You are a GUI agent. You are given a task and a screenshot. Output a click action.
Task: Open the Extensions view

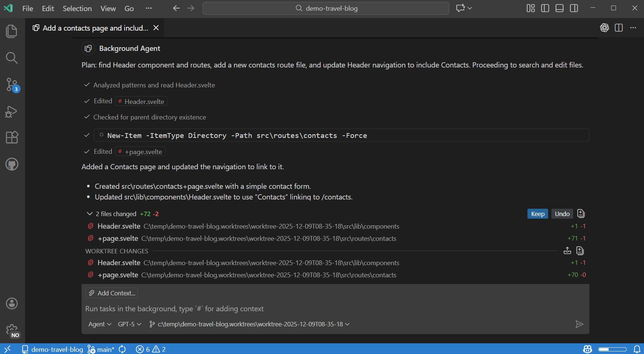(11, 137)
